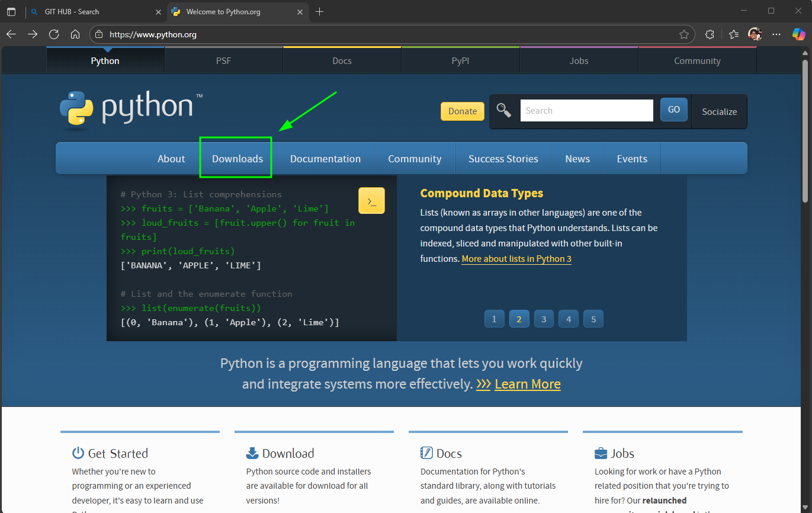Go to browser home icon
Screen dimensions: 812x513
75,34
